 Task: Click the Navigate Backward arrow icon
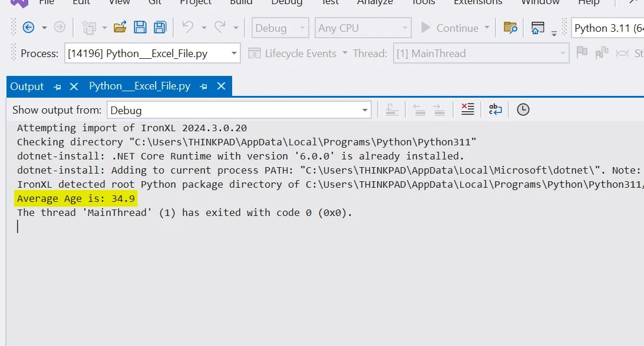[x=28, y=28]
